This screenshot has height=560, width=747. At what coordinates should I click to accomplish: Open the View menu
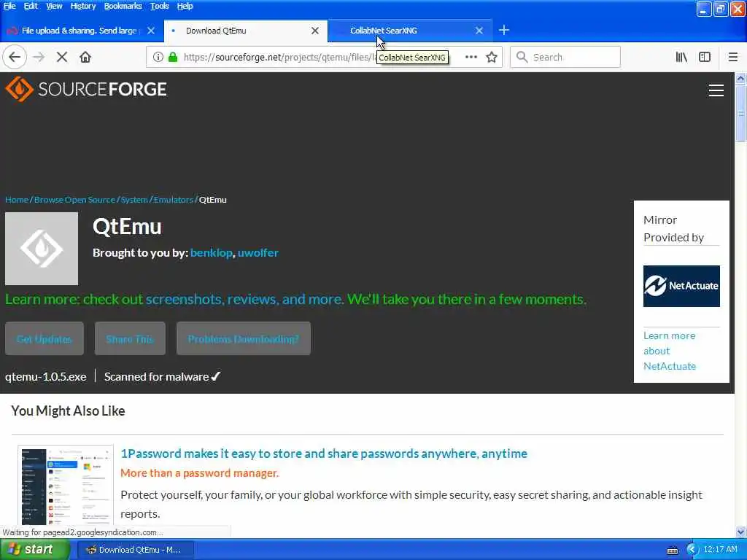[54, 6]
